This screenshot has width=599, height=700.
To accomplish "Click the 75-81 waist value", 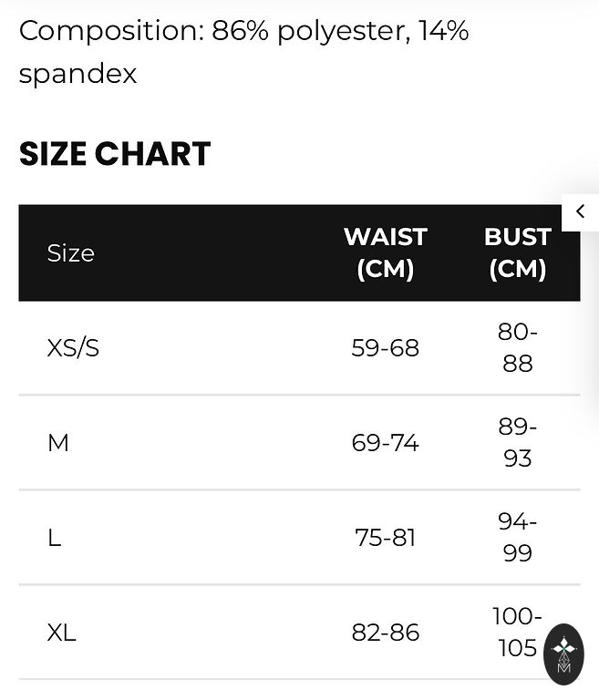I will pos(385,538).
